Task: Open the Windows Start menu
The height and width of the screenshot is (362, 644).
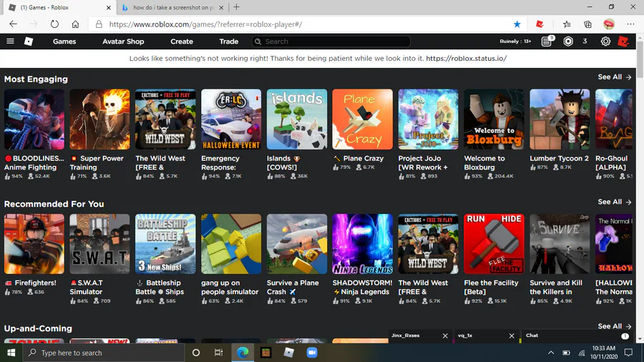Action: (11, 353)
